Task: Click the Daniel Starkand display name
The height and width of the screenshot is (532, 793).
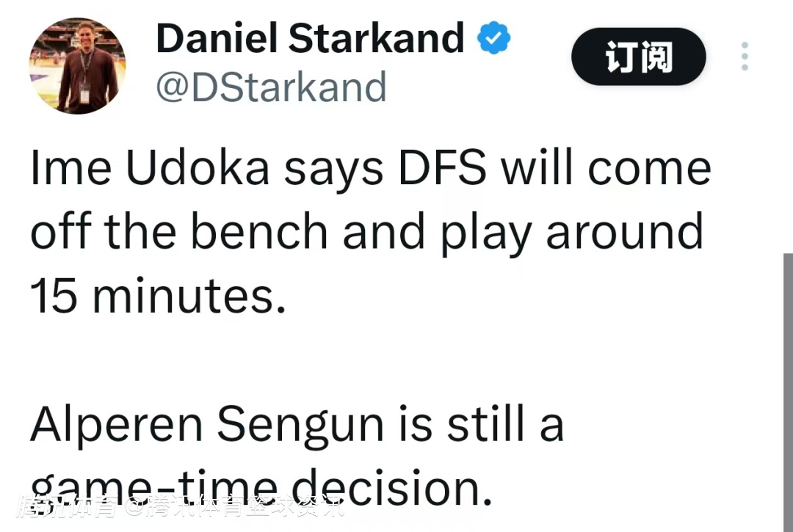Action: (310, 38)
